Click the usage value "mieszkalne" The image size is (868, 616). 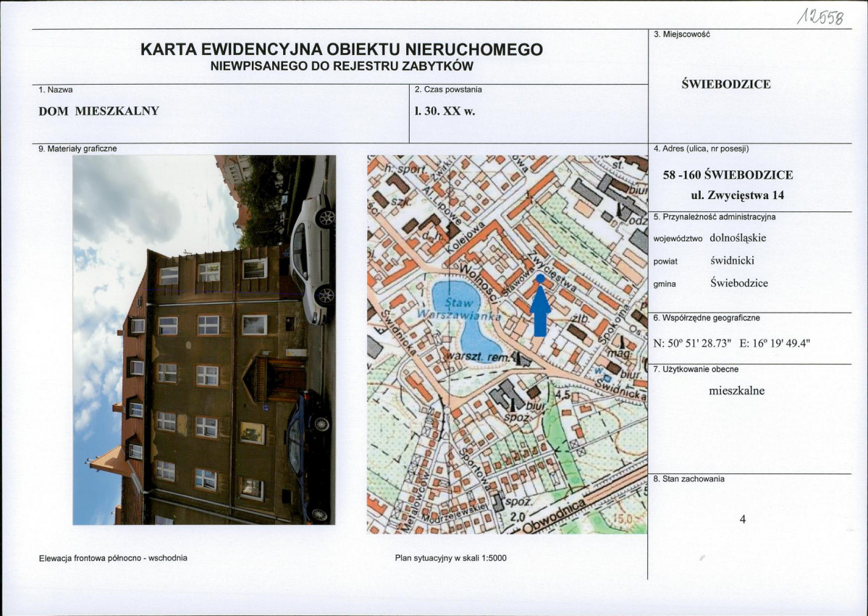coord(737,391)
